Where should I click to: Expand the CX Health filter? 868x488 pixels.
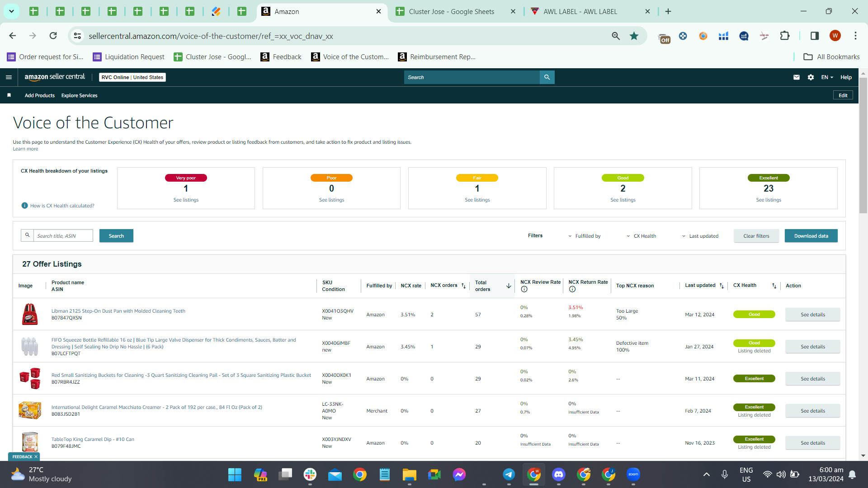coord(642,236)
